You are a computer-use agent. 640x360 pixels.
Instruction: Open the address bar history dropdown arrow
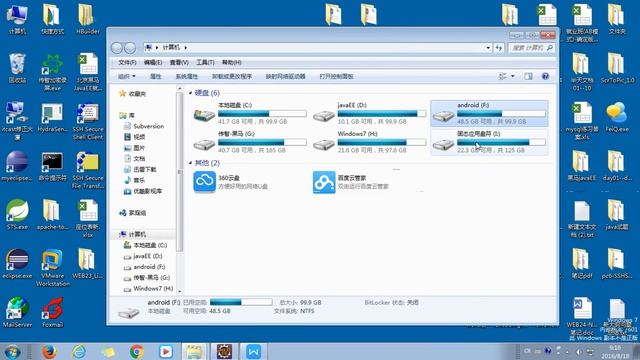488,48
